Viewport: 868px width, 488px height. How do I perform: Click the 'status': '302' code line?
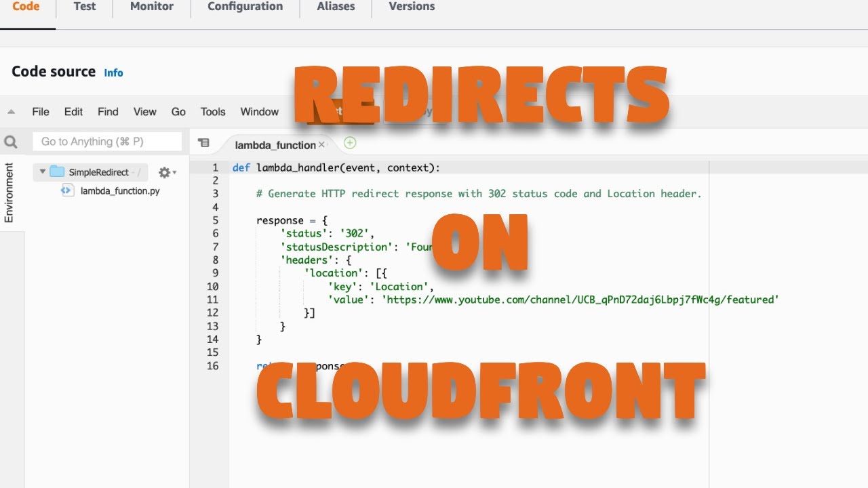tap(328, 234)
